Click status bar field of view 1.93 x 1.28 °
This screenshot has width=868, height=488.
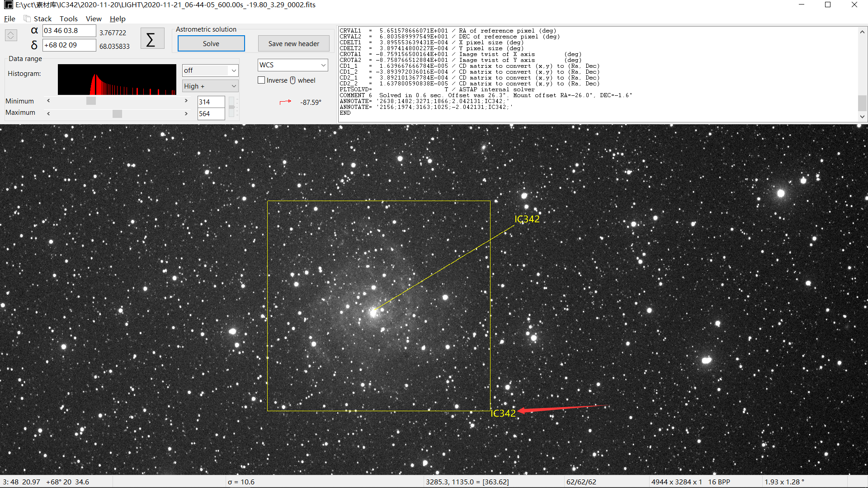click(784, 482)
